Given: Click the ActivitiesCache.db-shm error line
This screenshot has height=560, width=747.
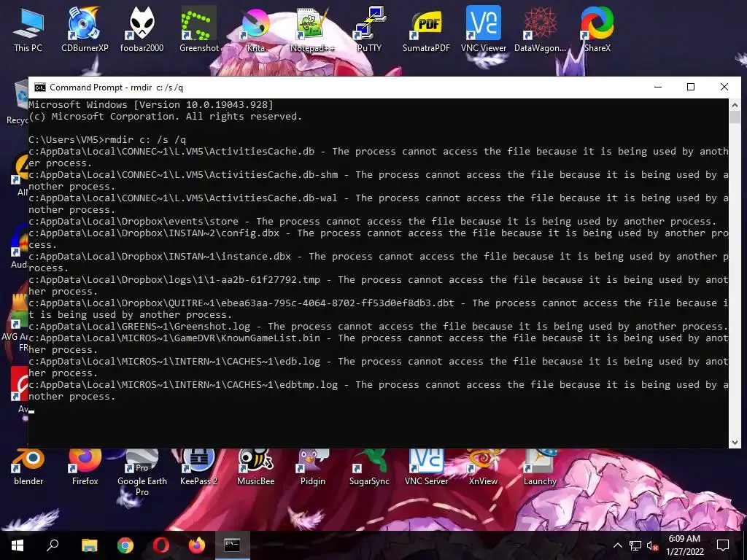Looking at the screenshot, I should point(379,181).
